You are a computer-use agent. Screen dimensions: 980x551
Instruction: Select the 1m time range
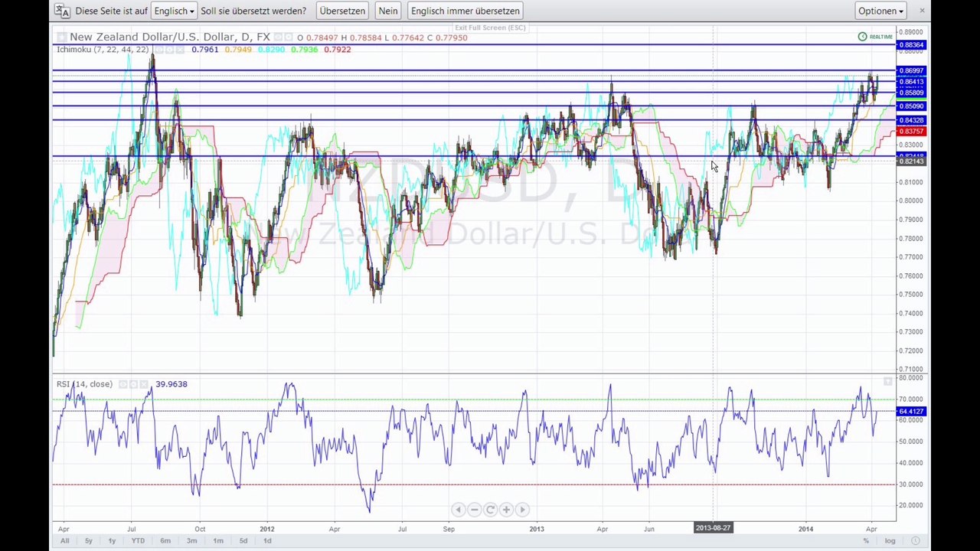click(x=218, y=541)
